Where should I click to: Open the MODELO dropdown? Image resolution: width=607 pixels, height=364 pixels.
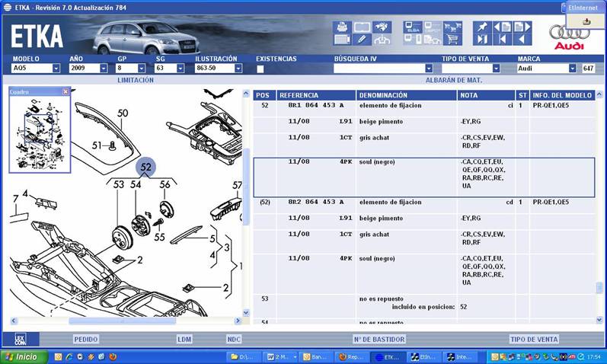[56, 68]
